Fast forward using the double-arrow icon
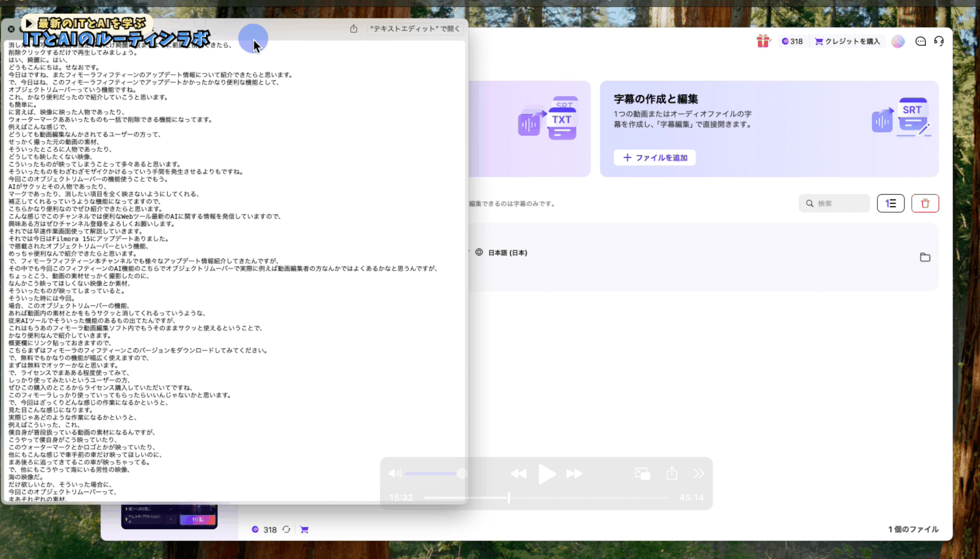 pos(573,473)
